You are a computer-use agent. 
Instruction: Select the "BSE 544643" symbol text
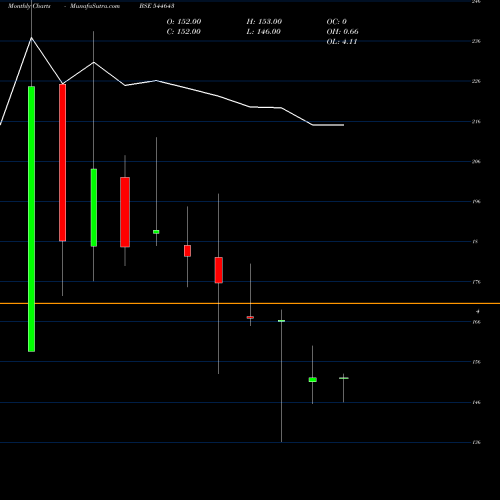tap(157, 6)
